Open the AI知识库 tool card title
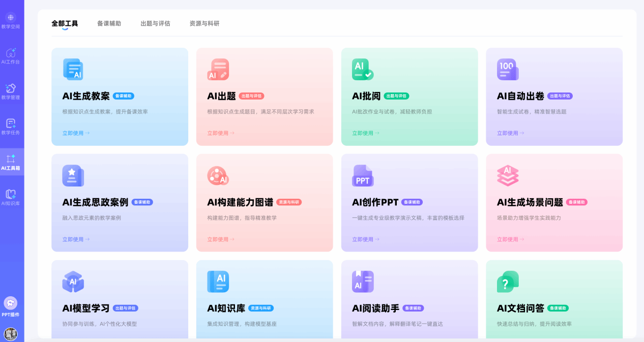Image resolution: width=644 pixels, height=342 pixels. (x=226, y=308)
